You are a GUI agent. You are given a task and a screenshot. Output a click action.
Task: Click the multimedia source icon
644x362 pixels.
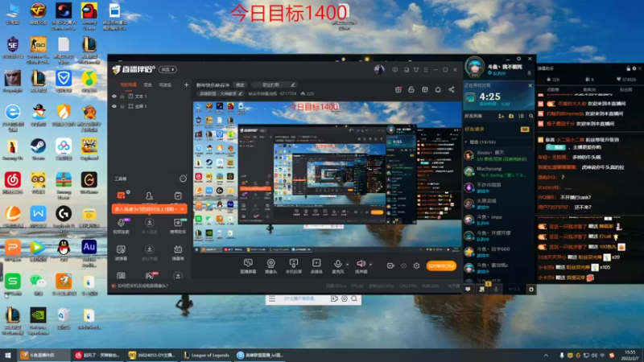[x=316, y=264]
